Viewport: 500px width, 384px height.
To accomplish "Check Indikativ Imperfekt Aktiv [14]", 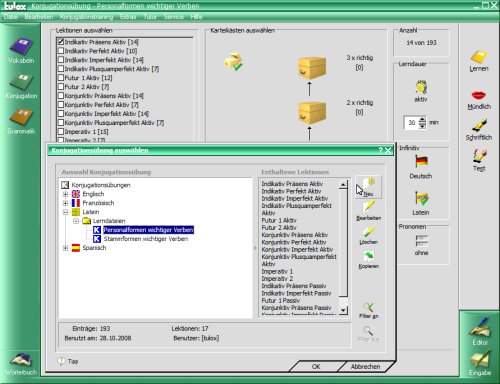I will 61,60.
